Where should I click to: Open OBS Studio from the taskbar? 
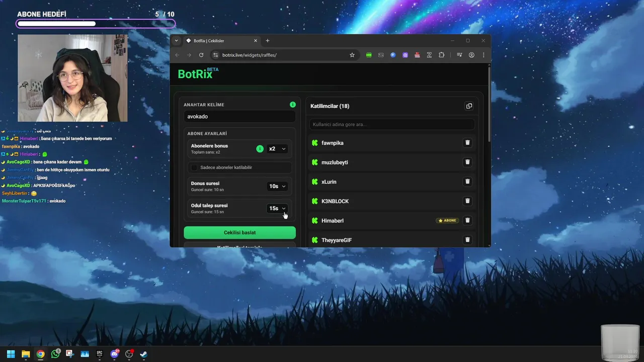(x=129, y=354)
